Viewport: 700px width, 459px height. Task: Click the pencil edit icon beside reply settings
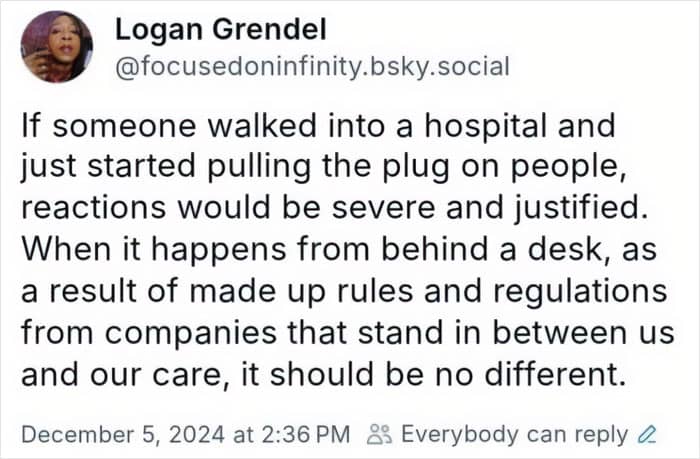tap(646, 435)
